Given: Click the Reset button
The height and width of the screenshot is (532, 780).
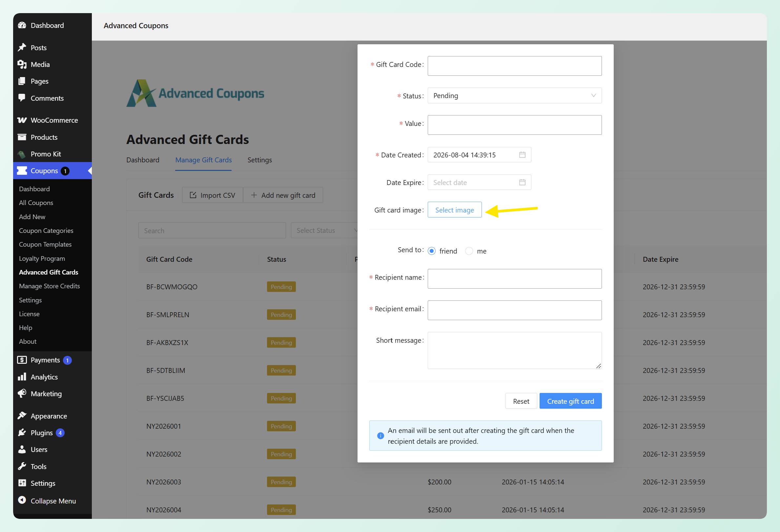Looking at the screenshot, I should click(521, 401).
